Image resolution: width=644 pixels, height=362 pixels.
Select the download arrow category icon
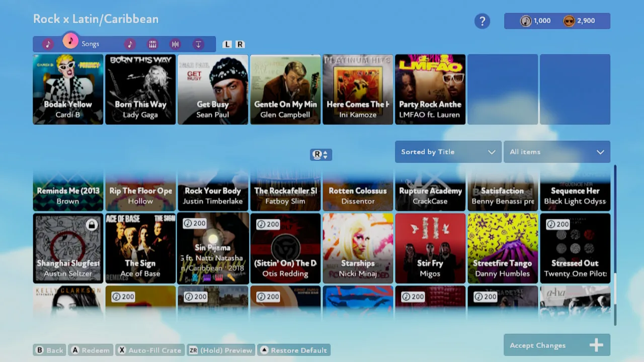pyautogui.click(x=198, y=44)
